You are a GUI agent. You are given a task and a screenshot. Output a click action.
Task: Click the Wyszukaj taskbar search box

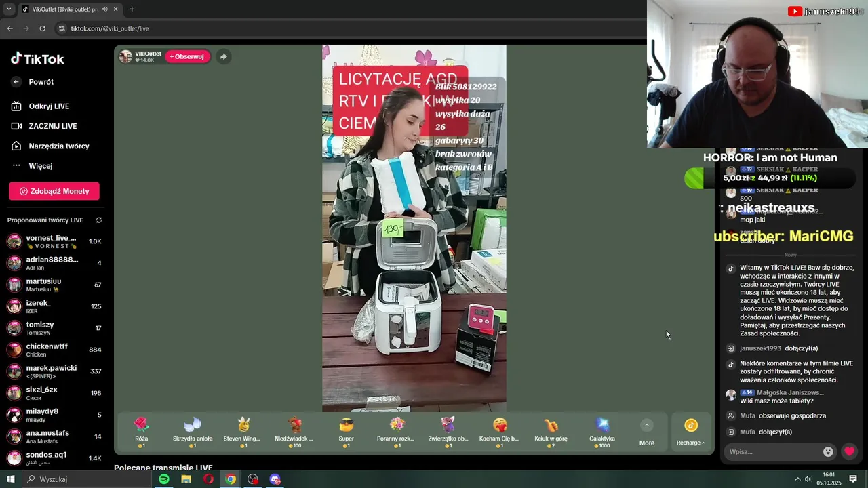87,479
